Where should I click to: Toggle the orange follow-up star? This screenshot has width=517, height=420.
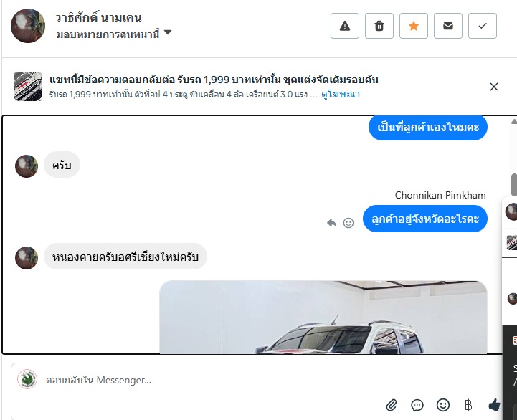tap(414, 26)
